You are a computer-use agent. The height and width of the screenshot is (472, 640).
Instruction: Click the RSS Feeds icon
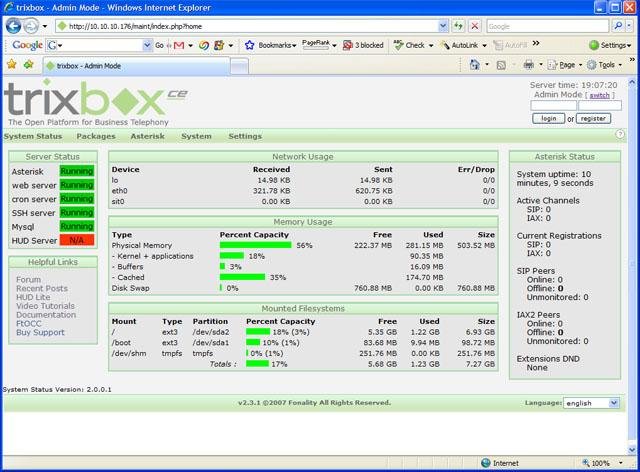501,65
